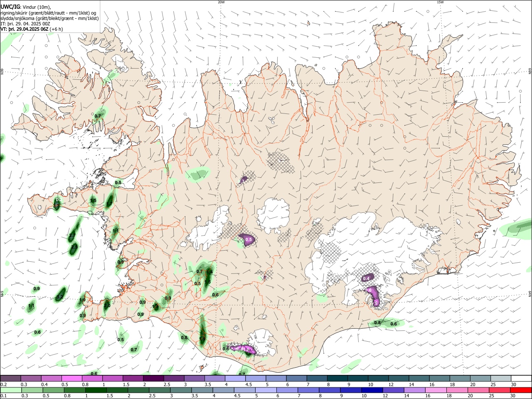The width and height of the screenshot is (532, 399).
Task: Pick the darkest purple swatch labeled 2
Action: [x=153, y=378]
